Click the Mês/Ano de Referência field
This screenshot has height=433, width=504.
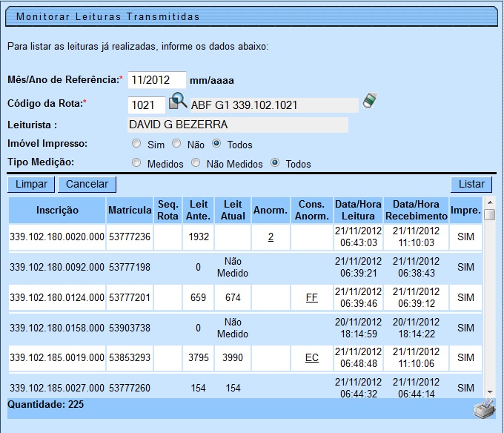[x=156, y=79]
